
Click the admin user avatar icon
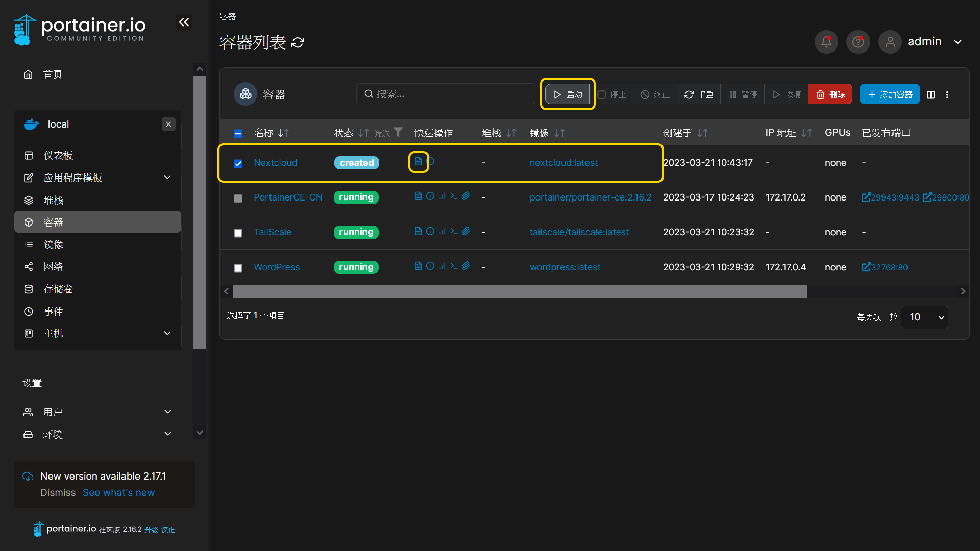coord(890,42)
